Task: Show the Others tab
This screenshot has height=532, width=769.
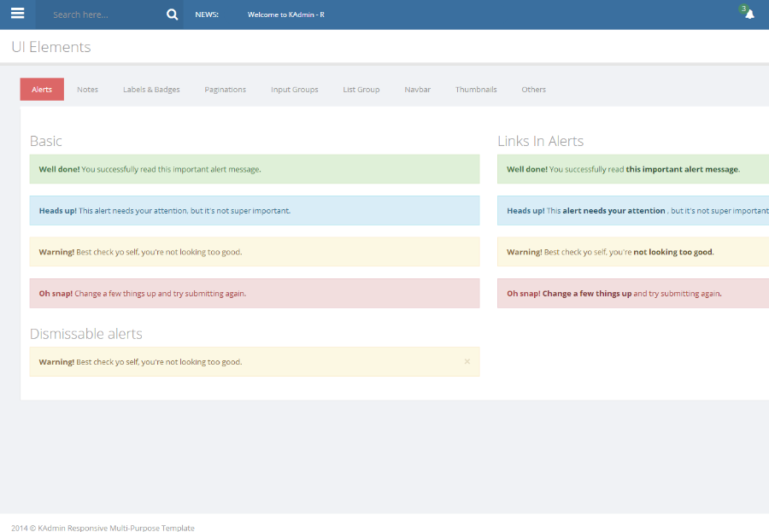Action: (x=534, y=90)
